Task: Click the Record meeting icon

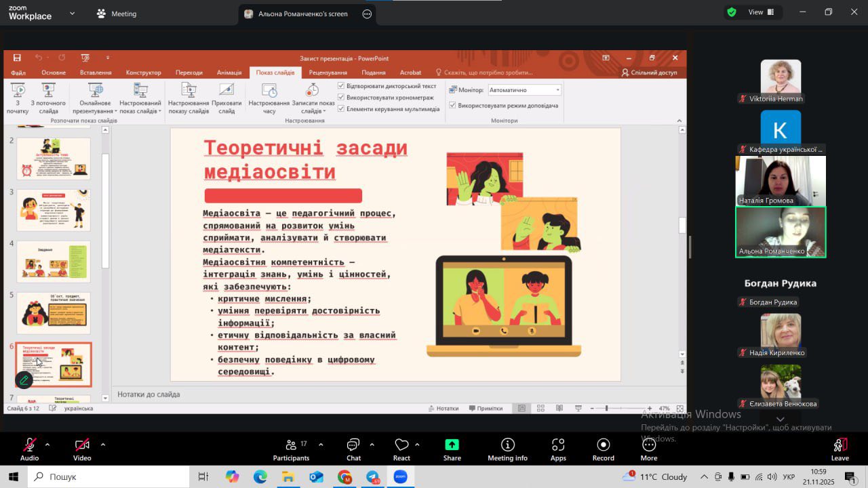Action: coord(603,445)
